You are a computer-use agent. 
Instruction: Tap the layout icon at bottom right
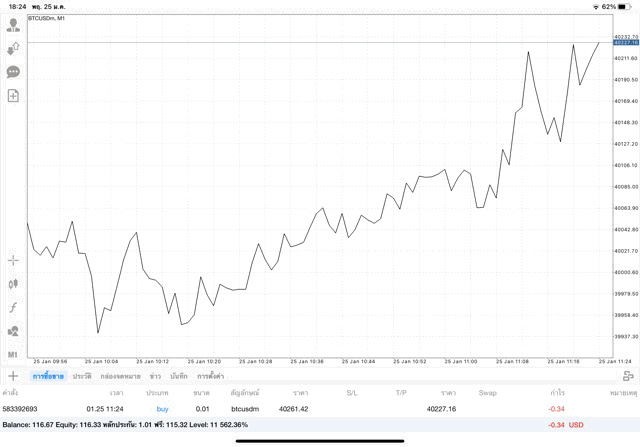click(x=628, y=376)
